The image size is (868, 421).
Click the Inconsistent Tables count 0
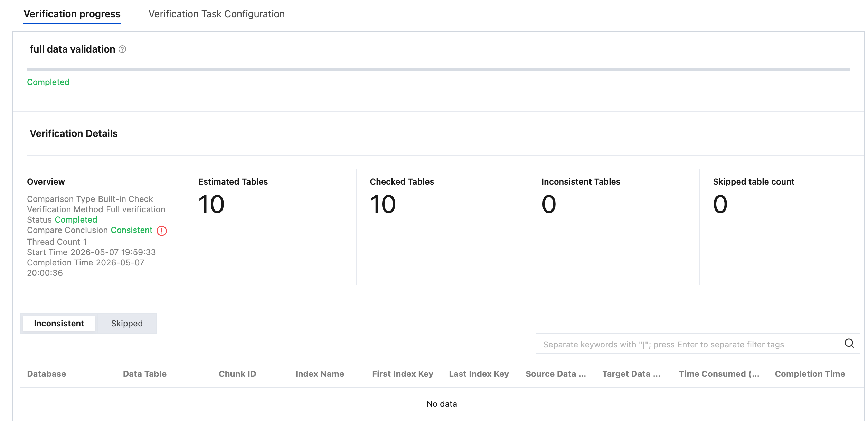click(x=549, y=204)
